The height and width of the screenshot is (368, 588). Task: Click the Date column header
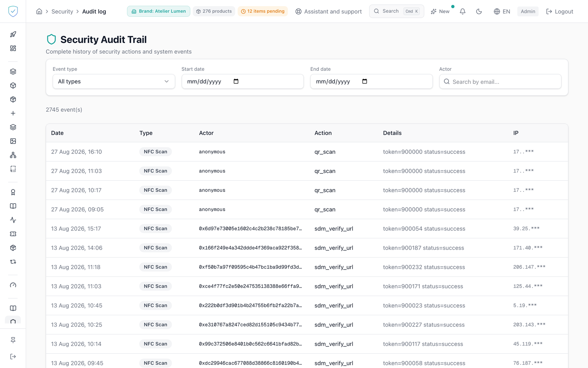tap(58, 133)
